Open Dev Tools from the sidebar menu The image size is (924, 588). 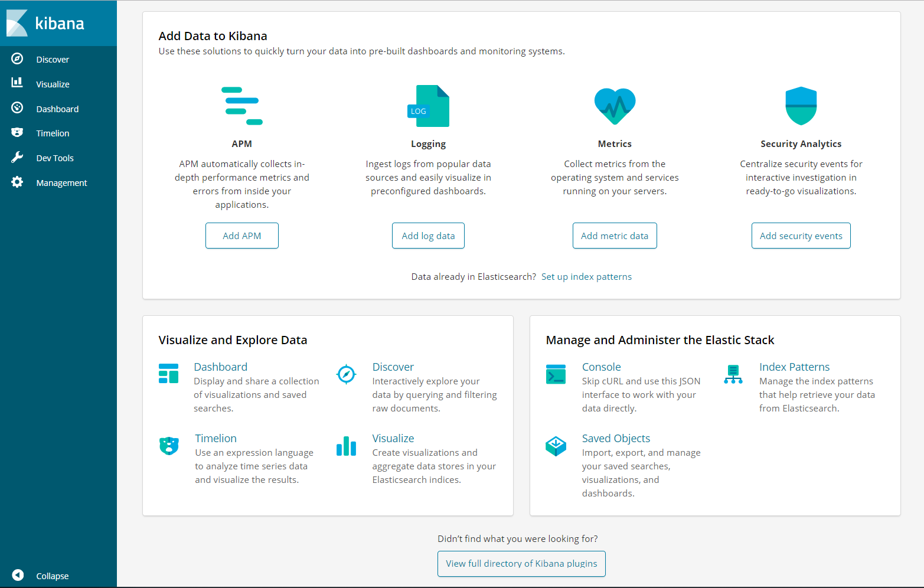(x=55, y=158)
